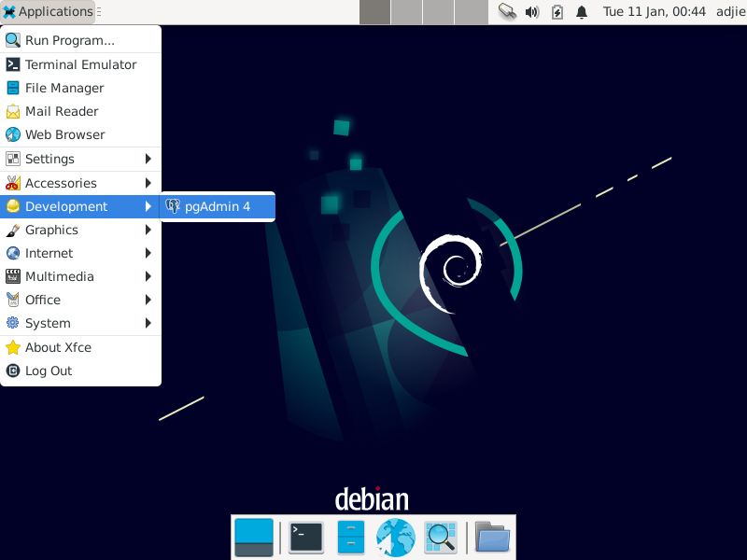Expand the System submenu arrow
Image resolution: width=747 pixels, height=560 pixels.
coord(148,323)
